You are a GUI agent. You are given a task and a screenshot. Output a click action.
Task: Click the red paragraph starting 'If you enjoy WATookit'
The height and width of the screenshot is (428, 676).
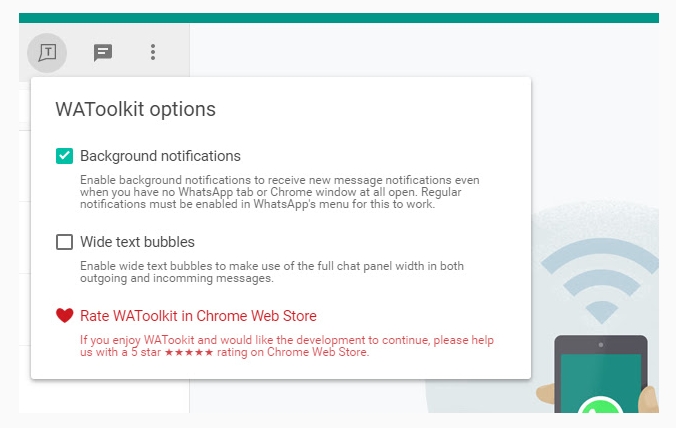pos(287,346)
